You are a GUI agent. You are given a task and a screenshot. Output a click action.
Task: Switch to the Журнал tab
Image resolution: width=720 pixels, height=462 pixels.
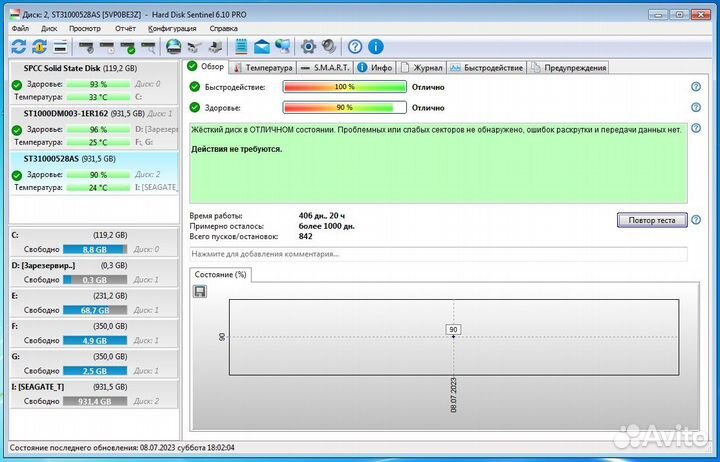pos(422,68)
